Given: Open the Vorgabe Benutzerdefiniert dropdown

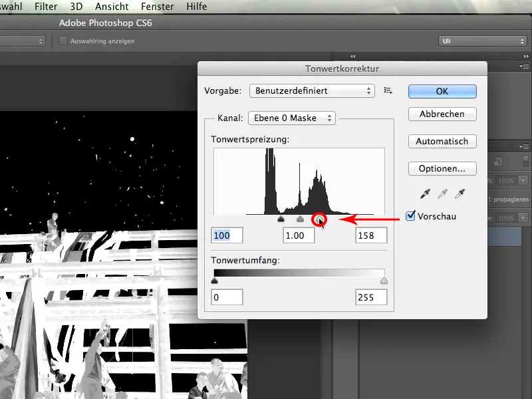Looking at the screenshot, I should tap(312, 91).
